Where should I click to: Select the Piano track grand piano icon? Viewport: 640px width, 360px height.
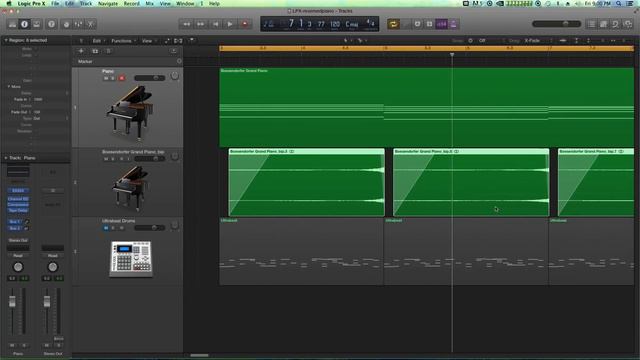coord(129,112)
